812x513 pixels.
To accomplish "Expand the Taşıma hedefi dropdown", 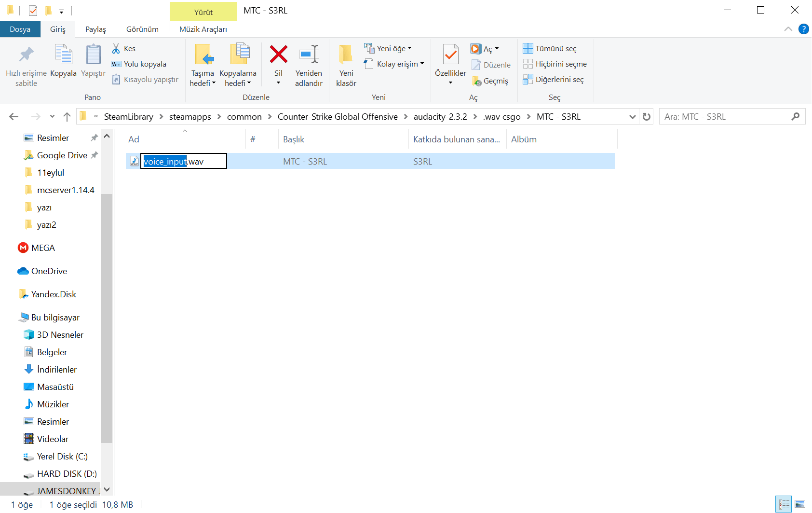I will tap(203, 83).
